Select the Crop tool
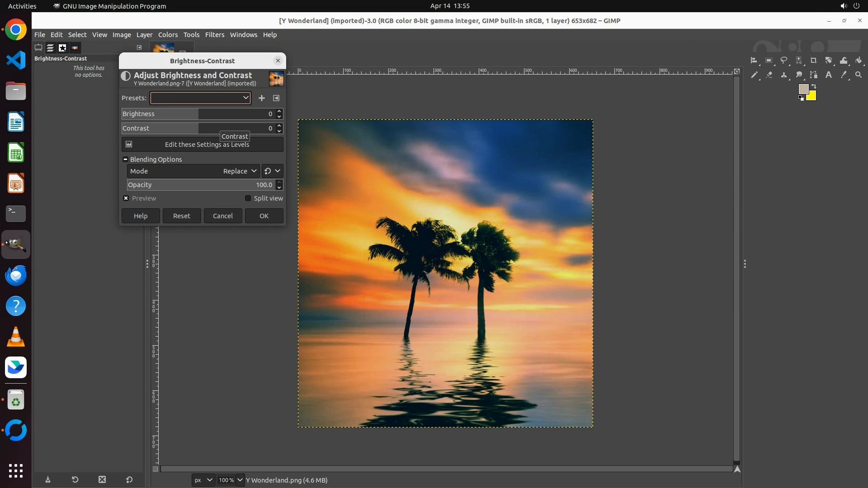This screenshot has height=488, width=868. coord(814,61)
